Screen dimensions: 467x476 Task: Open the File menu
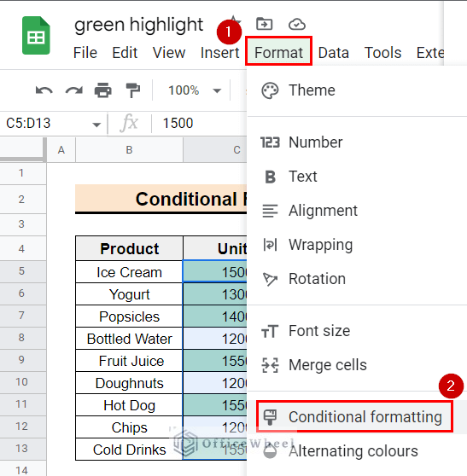coord(85,53)
